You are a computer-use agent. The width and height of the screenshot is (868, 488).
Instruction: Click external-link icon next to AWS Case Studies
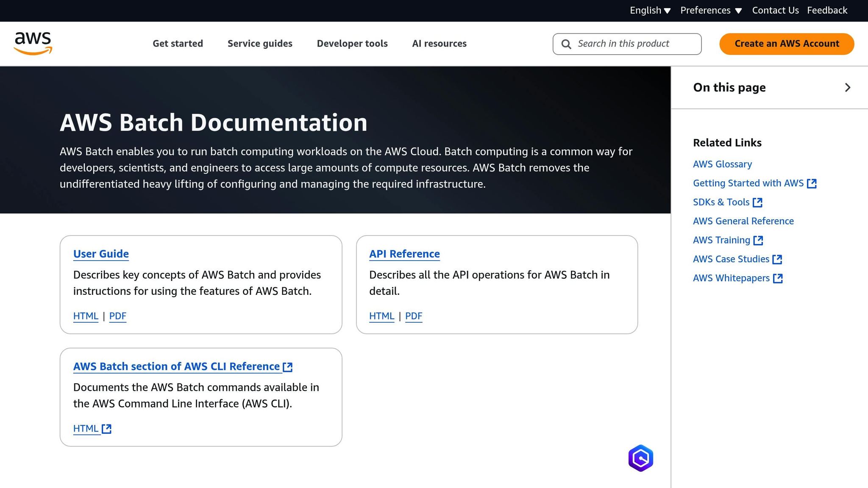pos(777,259)
